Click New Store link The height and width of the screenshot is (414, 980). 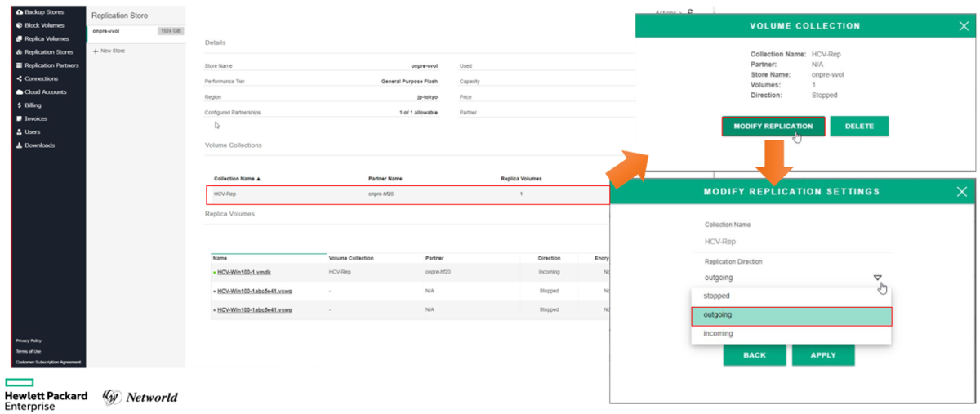click(113, 51)
